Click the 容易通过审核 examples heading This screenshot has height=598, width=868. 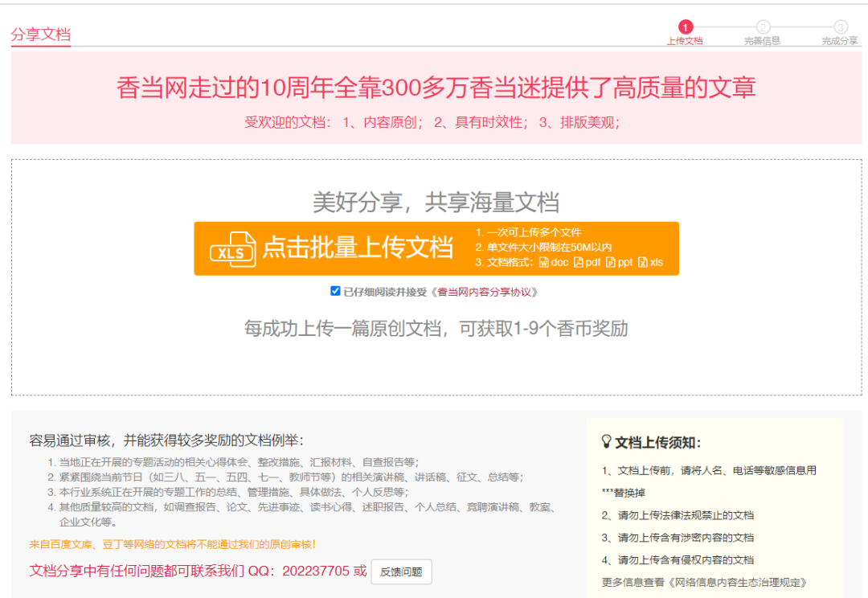tap(166, 440)
